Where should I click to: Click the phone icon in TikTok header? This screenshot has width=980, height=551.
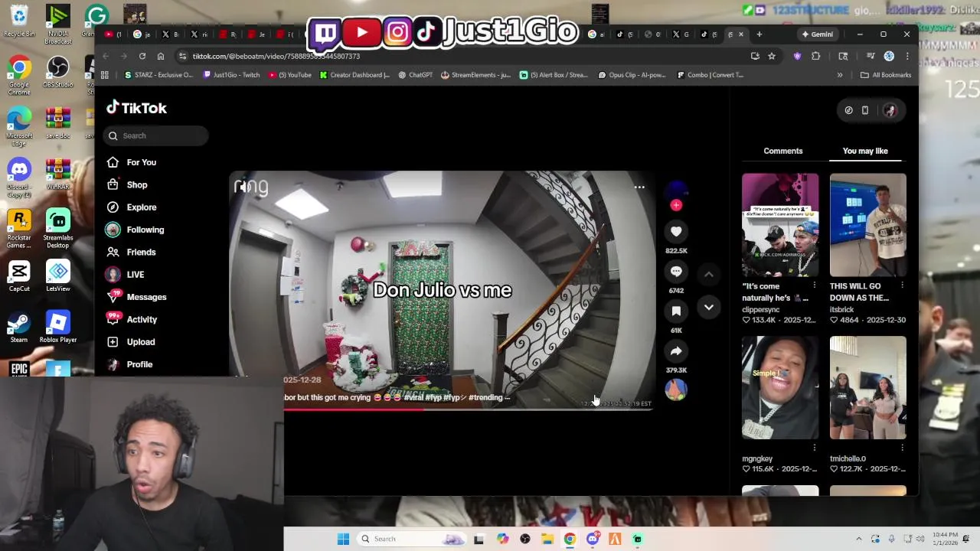[865, 110]
